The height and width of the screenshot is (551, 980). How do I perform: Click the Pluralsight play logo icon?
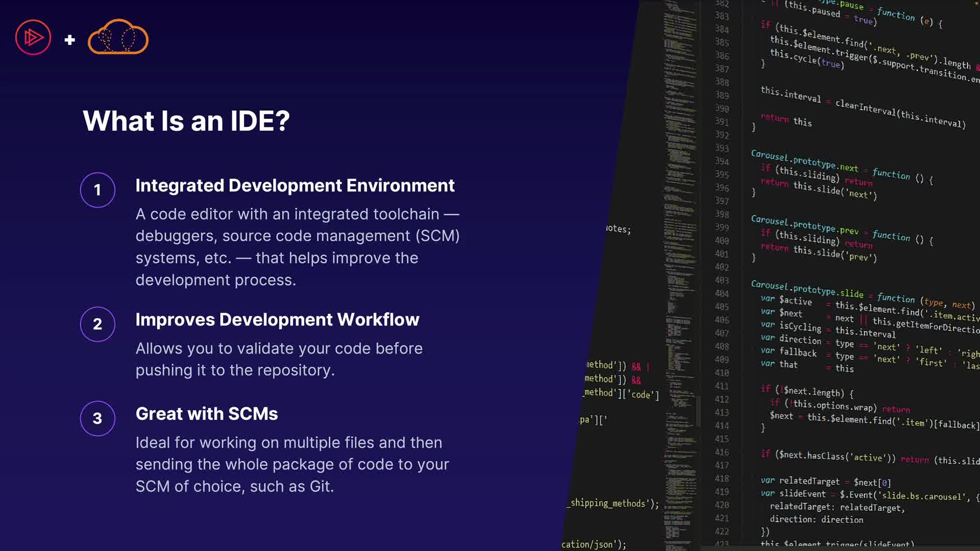pos(33,37)
